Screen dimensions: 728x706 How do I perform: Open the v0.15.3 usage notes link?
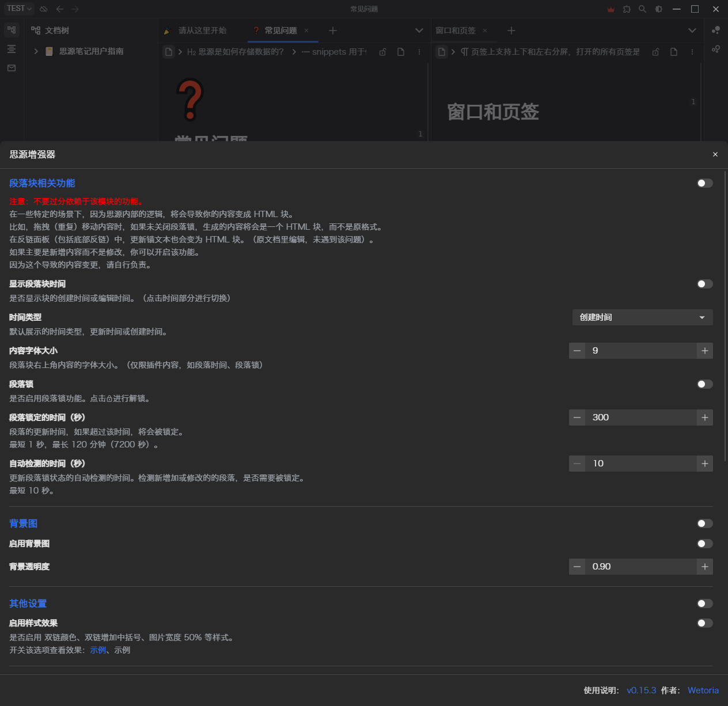coord(641,690)
